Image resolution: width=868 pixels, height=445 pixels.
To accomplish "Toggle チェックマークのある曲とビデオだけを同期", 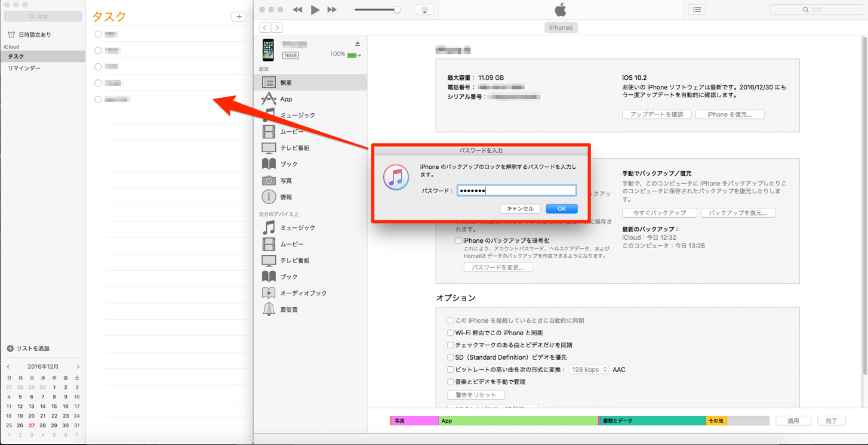I will click(x=451, y=345).
